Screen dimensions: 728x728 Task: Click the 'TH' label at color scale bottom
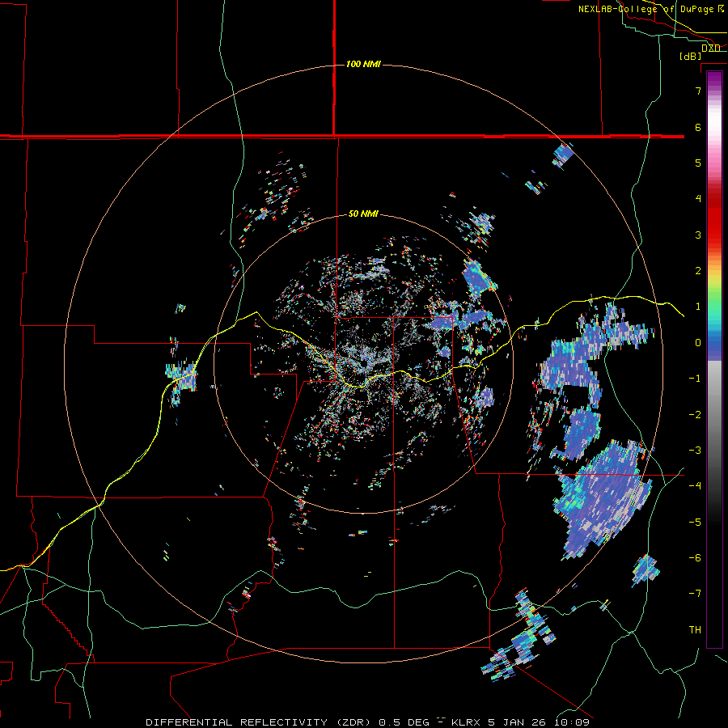click(x=695, y=630)
